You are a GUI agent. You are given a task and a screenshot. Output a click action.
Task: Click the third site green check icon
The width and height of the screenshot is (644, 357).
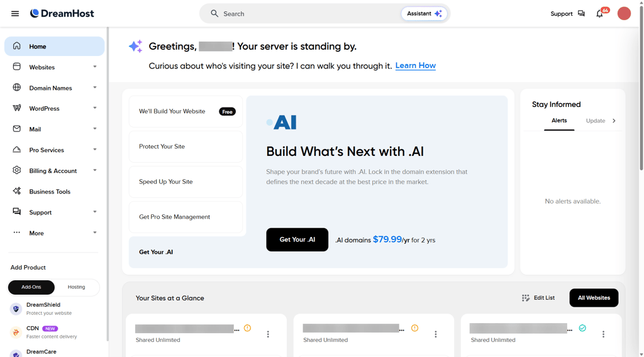(582, 328)
